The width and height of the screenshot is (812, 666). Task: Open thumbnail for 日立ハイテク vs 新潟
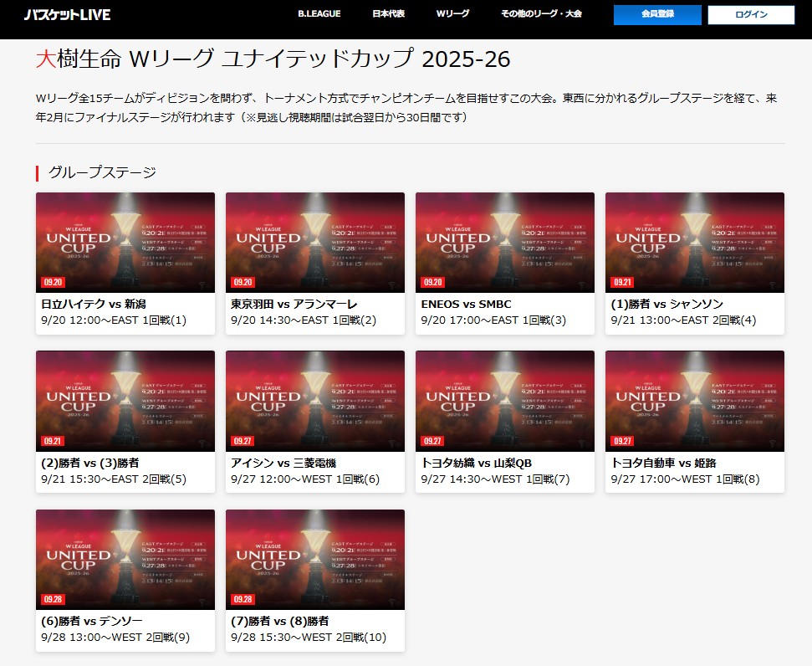pyautogui.click(x=125, y=243)
